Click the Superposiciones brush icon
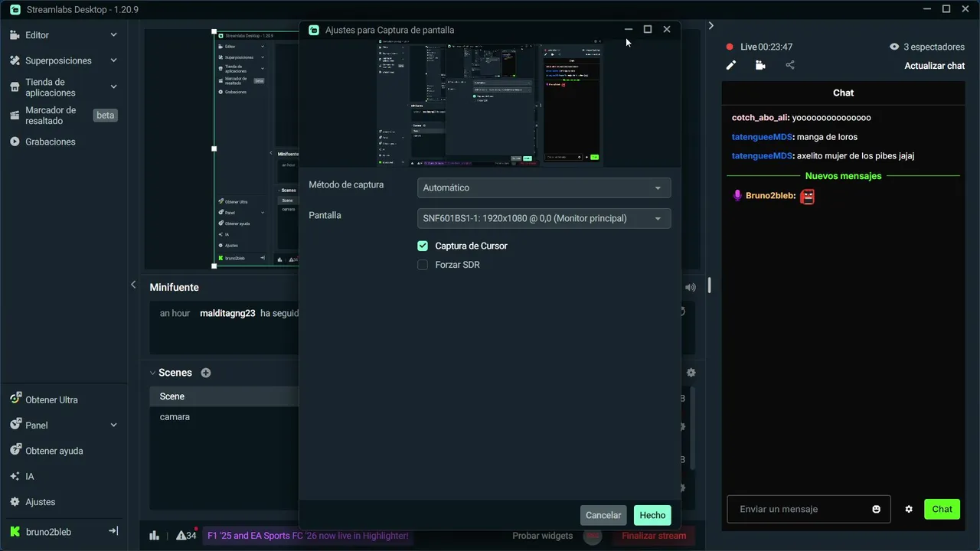 click(x=15, y=60)
